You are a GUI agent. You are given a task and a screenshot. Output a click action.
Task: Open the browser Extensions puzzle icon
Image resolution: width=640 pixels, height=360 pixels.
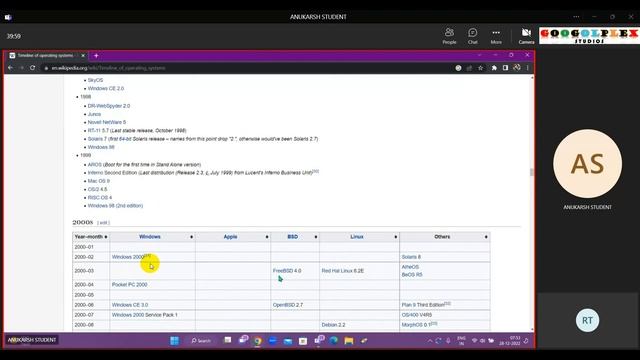click(x=494, y=68)
